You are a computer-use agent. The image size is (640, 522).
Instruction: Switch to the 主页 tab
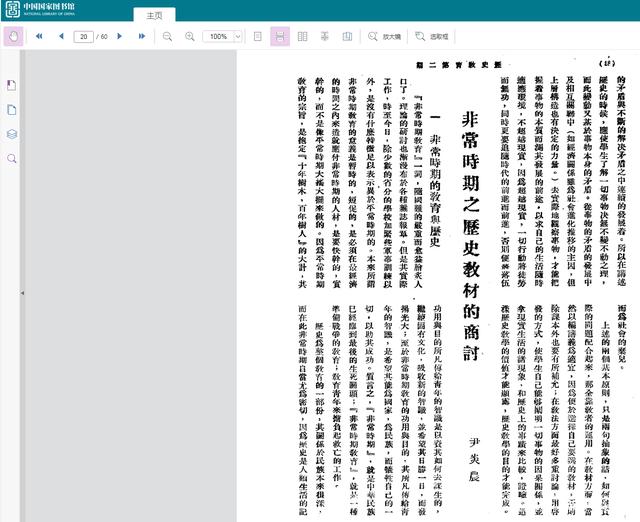click(x=153, y=15)
